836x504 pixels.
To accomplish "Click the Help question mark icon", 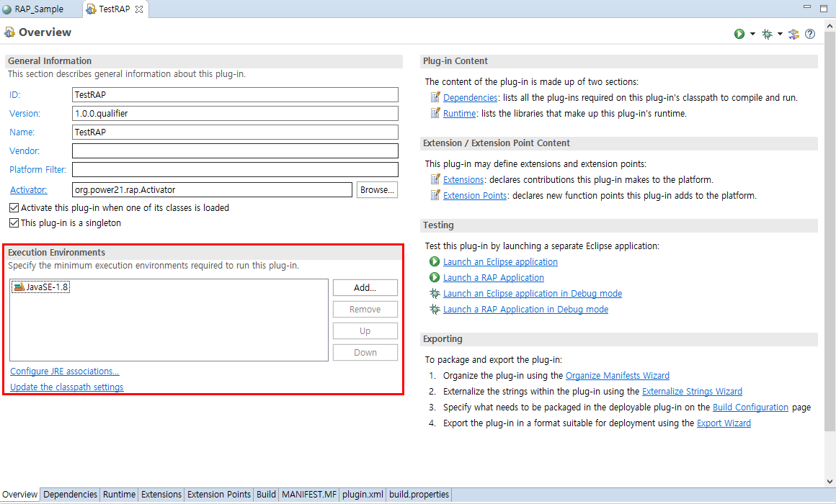I will 810,33.
